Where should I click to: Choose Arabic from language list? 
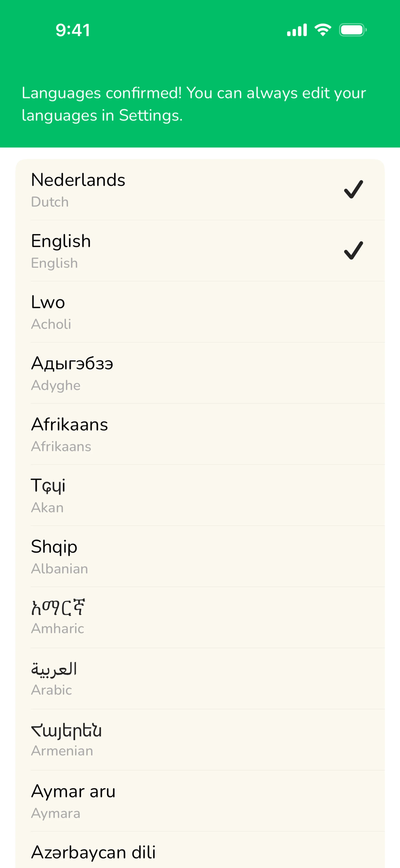[x=200, y=678]
